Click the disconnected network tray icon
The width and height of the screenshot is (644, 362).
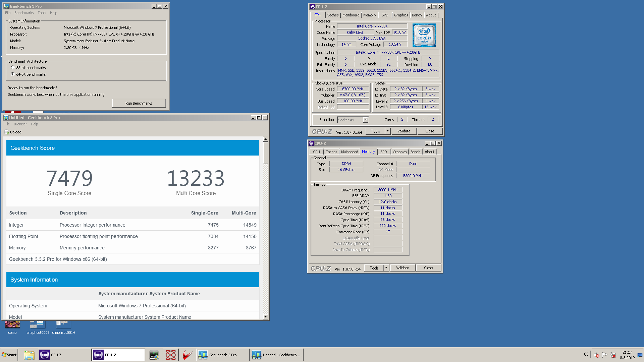coord(613,355)
